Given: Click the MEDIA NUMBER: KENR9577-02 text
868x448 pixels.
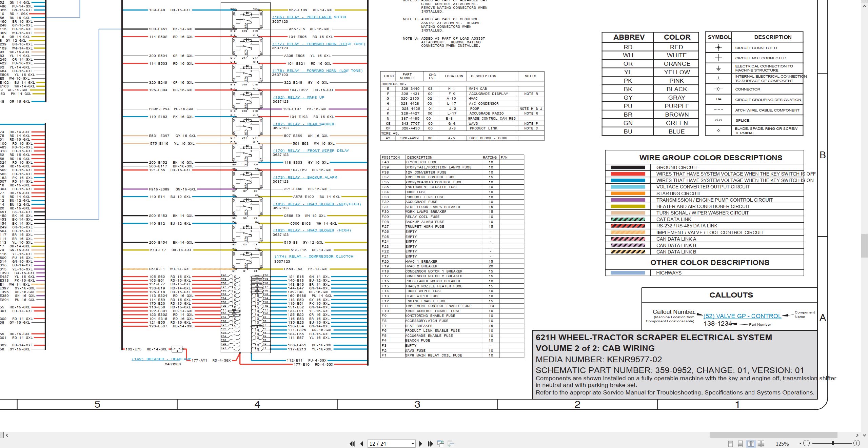Looking at the screenshot, I should [599, 360].
